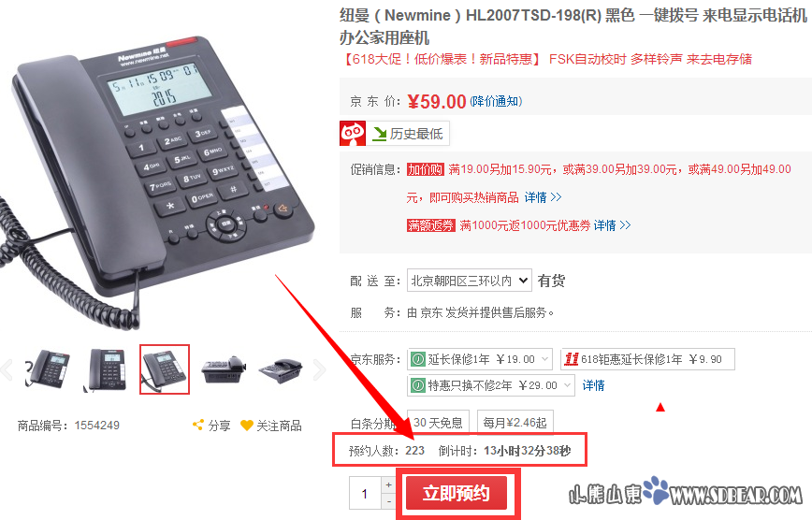The image size is (812, 520).
Task: Increase quantity with the plus stepper
Action: pyautogui.click(x=388, y=484)
